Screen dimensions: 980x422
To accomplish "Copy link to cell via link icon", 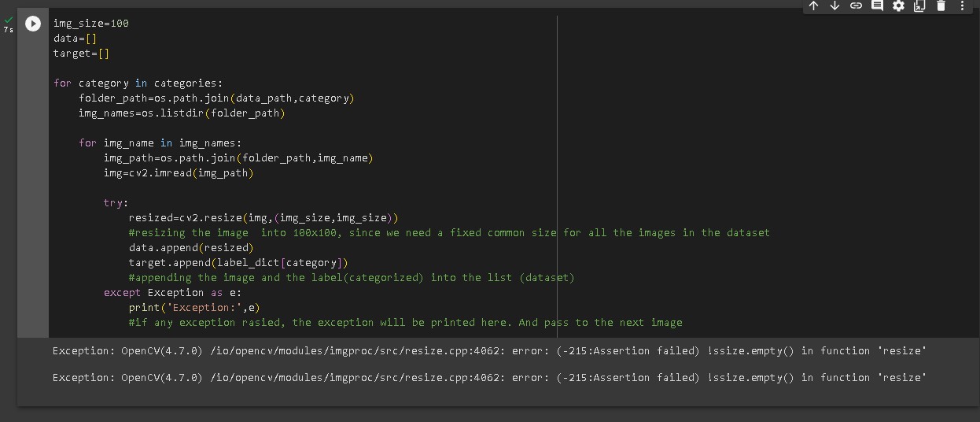I will [x=856, y=6].
